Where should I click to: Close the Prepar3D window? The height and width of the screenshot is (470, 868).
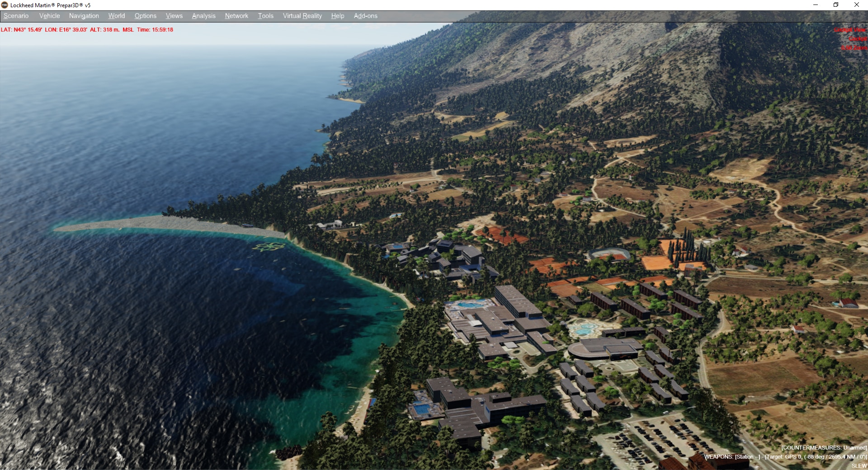(x=856, y=5)
